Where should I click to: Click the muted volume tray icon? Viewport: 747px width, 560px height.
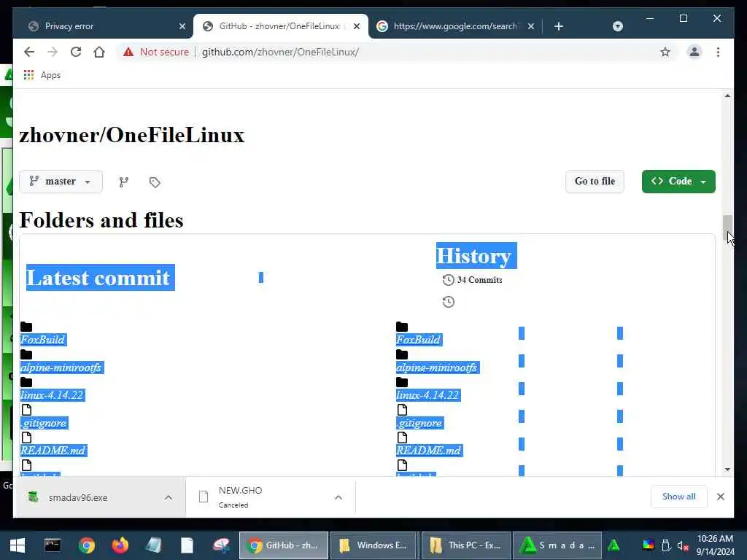683,545
